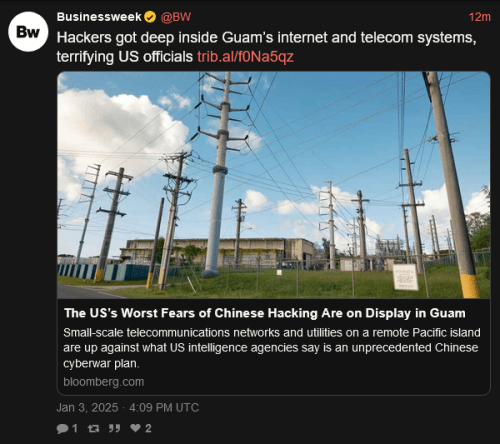Open the 12m relative timestamp
This screenshot has width=500, height=444.
click(479, 17)
